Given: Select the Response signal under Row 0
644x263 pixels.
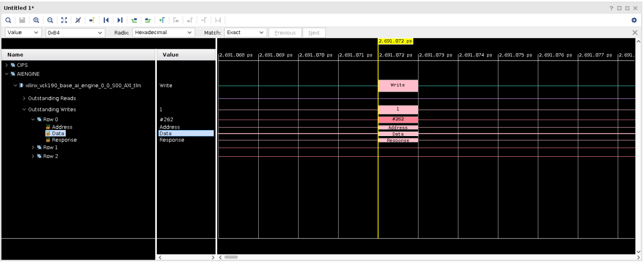Looking at the screenshot, I should [64, 140].
